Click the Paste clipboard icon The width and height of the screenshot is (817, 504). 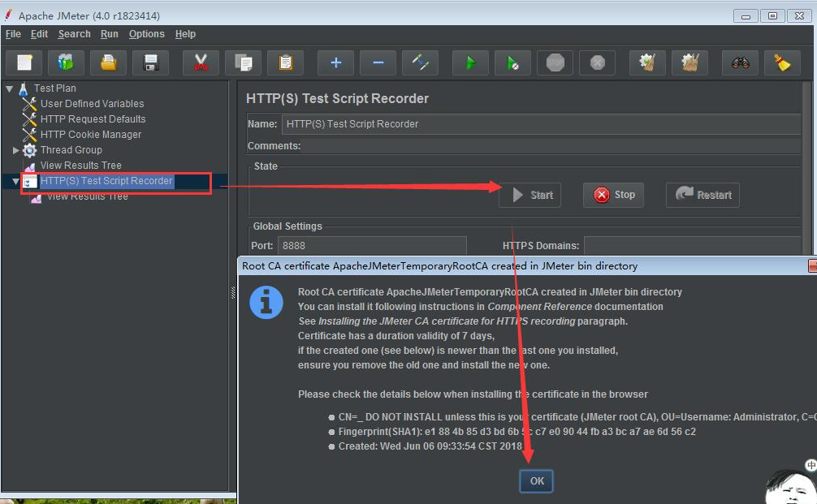286,63
